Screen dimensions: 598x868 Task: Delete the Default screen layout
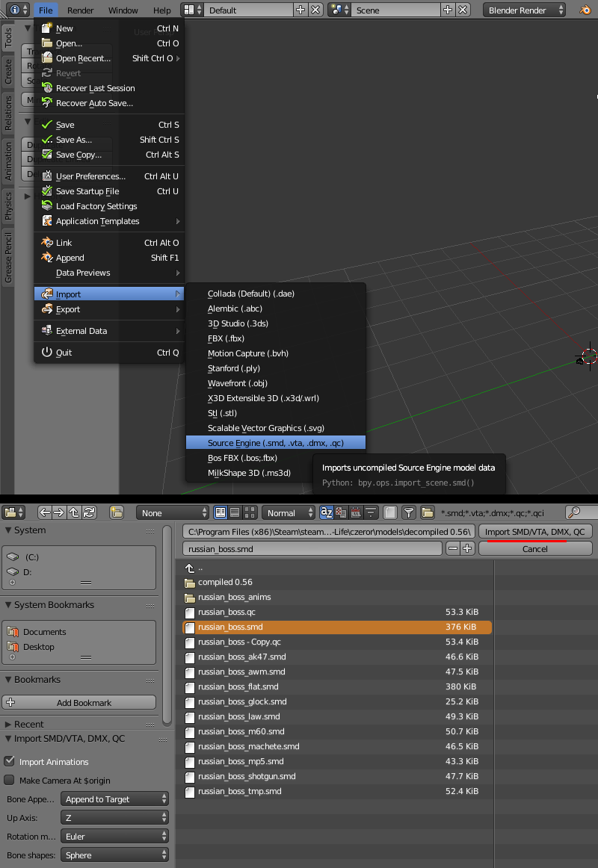pyautogui.click(x=315, y=10)
